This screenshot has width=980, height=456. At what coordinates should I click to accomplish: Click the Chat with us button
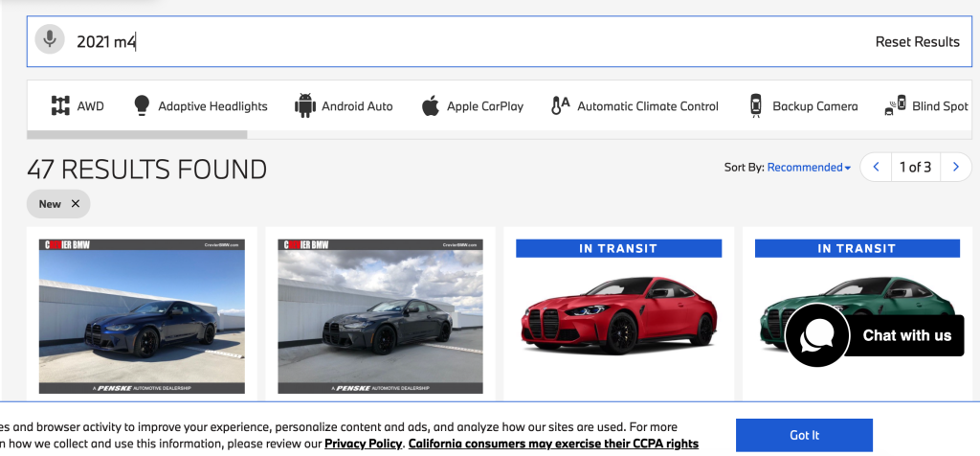pos(906,335)
